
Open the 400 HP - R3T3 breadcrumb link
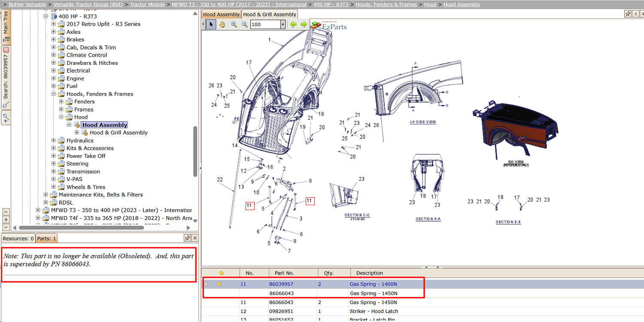point(331,4)
